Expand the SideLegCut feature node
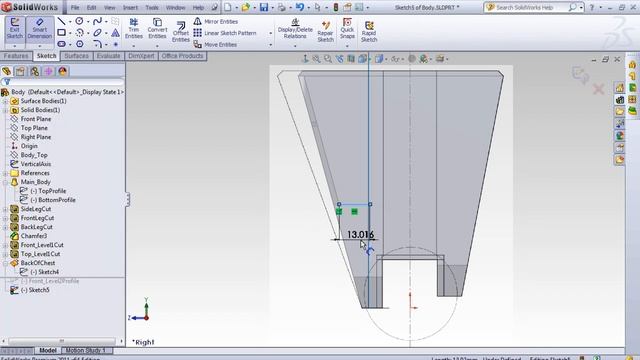 [5, 209]
